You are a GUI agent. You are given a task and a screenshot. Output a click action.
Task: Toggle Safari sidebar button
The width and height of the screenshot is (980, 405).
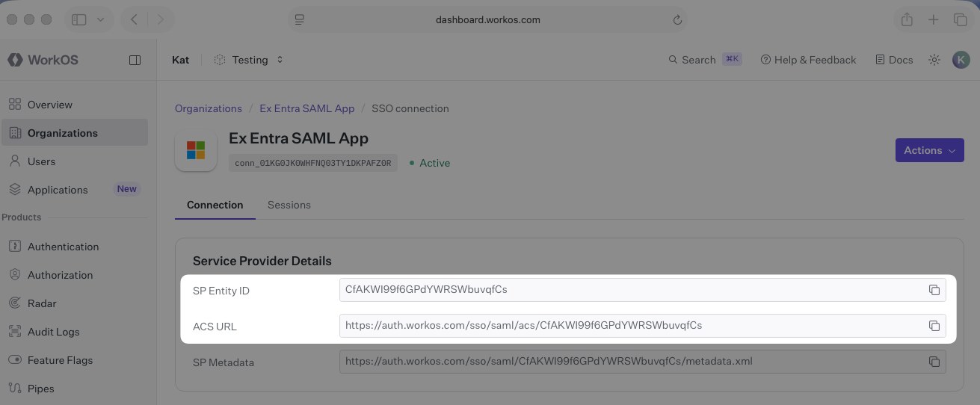pyautogui.click(x=79, y=20)
